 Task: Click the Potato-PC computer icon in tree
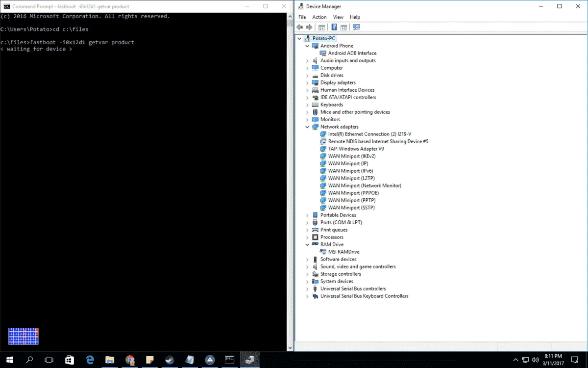coord(307,38)
